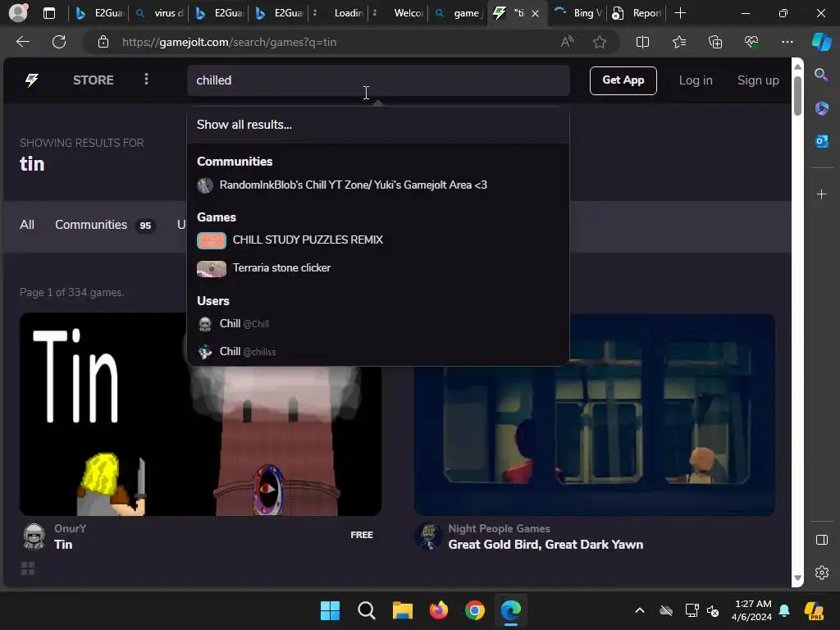The width and height of the screenshot is (840, 630).
Task: Switch to the Communities results tab
Action: pos(105,225)
